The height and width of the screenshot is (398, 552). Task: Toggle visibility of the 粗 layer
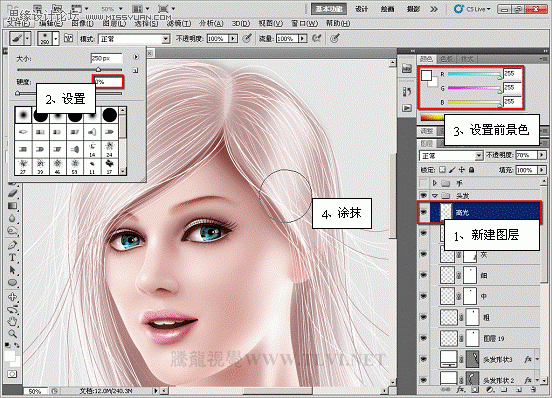[x=424, y=317]
